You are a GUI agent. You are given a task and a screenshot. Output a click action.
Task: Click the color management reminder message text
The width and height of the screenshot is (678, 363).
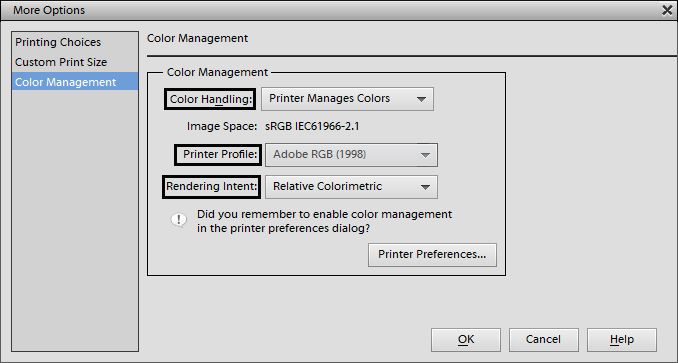(x=324, y=221)
